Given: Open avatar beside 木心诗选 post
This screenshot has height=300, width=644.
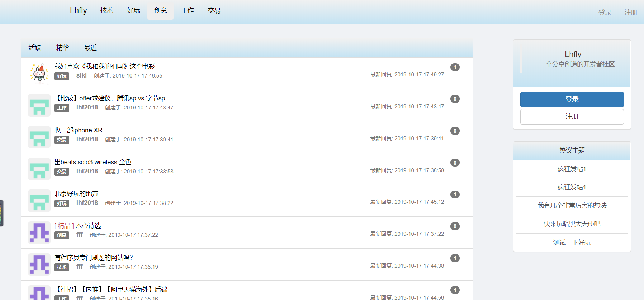Looking at the screenshot, I should [39, 233].
